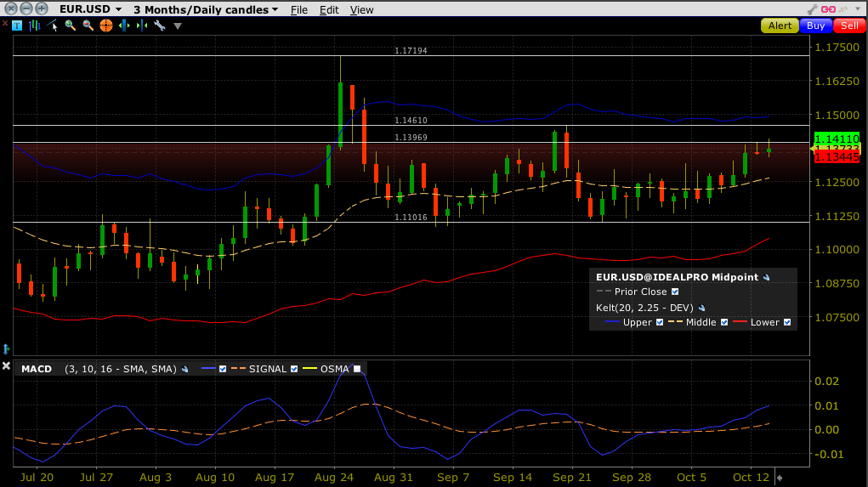Screen dimensions: 868x487
Task: Click the sub-chart resize handle icon
Action: [6, 348]
